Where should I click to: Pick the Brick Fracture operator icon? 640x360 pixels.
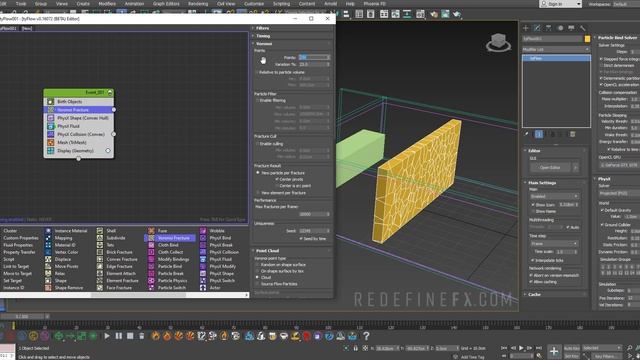pyautogui.click(x=100, y=252)
